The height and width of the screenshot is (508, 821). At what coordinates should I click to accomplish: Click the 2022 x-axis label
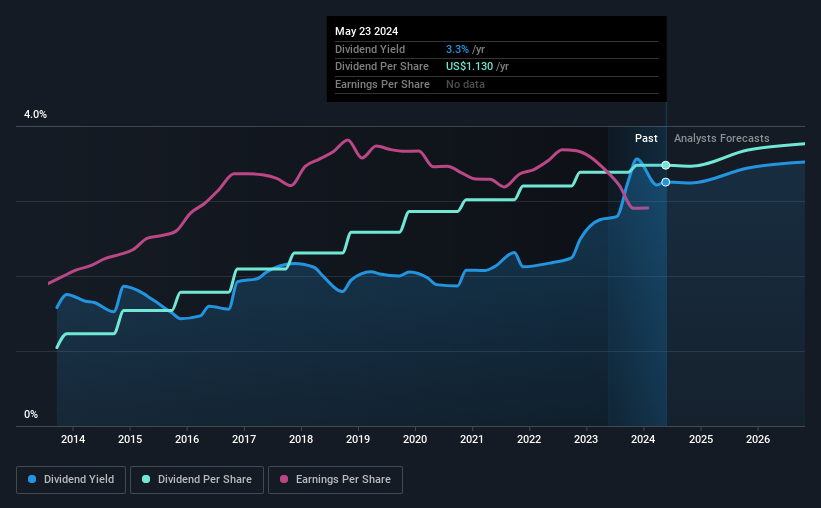pyautogui.click(x=529, y=439)
